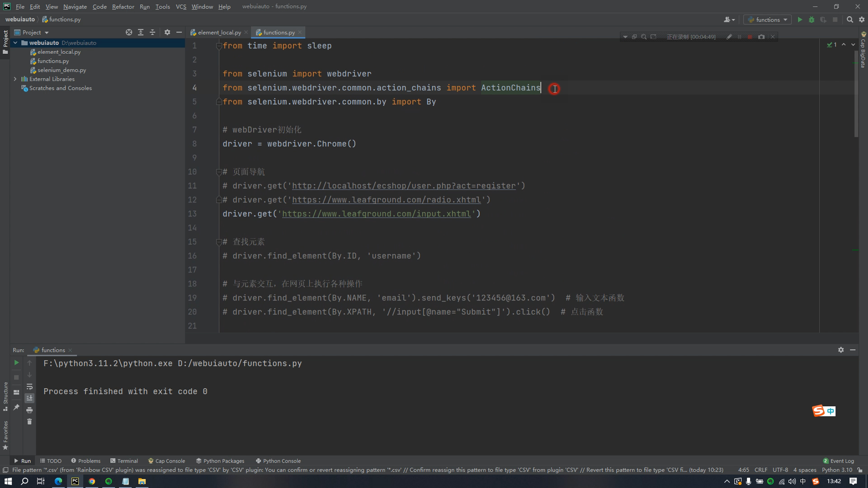Clear Run console with trash icon
868x488 pixels.
(x=29, y=422)
